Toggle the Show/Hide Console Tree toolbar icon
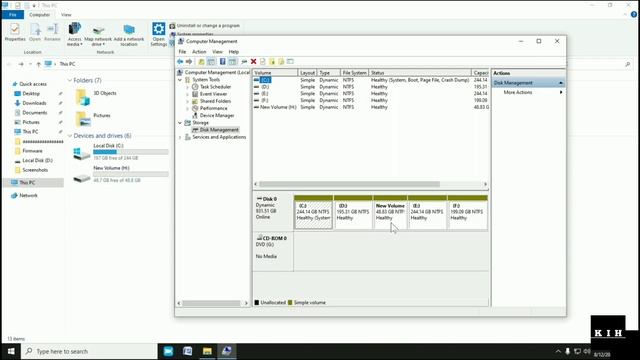Screen dimensions: 640x360 point(211,62)
